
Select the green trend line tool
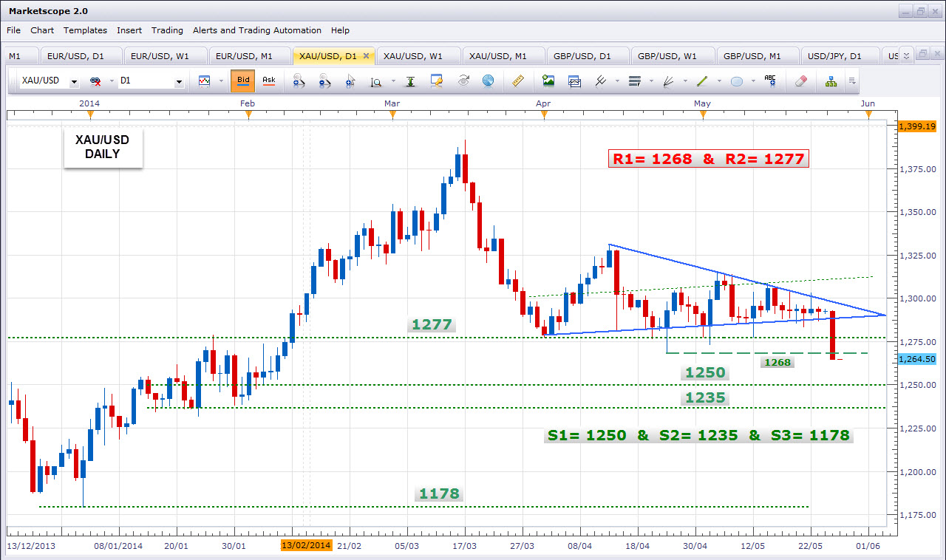(702, 81)
